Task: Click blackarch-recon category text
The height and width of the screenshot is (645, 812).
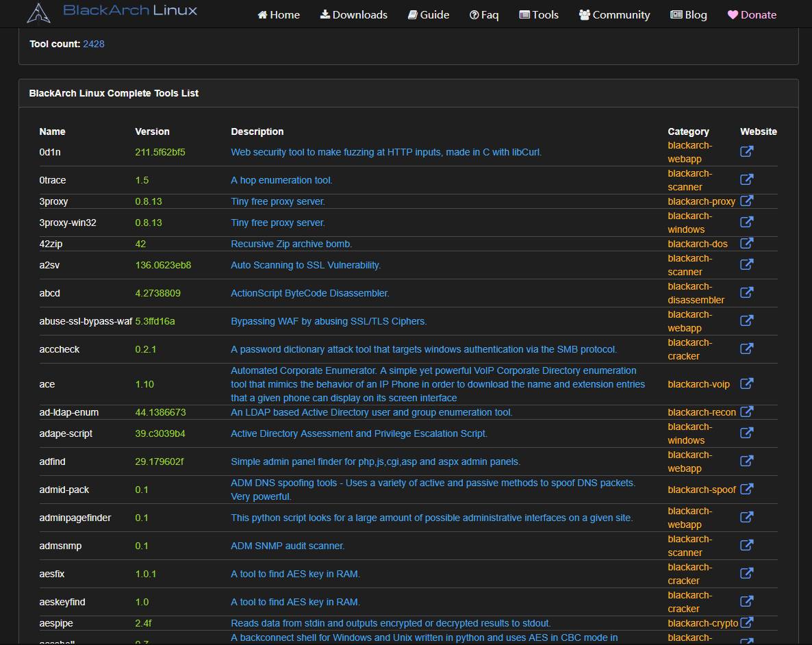Action: 702,412
